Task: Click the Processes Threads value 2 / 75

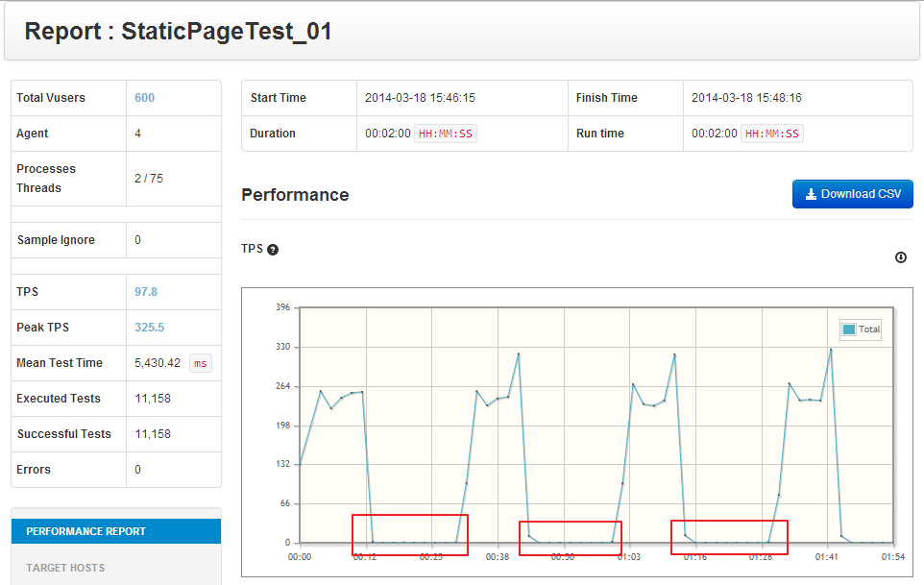Action: (151, 179)
